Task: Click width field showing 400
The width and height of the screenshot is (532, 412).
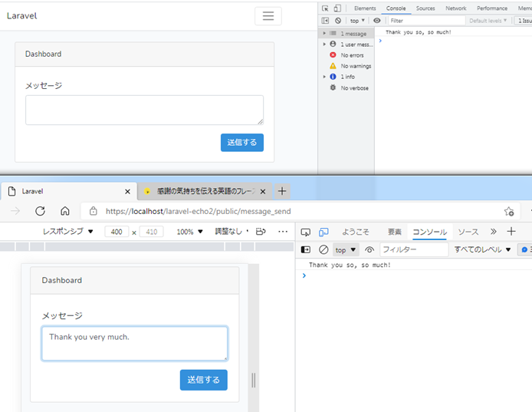Action: [x=117, y=232]
